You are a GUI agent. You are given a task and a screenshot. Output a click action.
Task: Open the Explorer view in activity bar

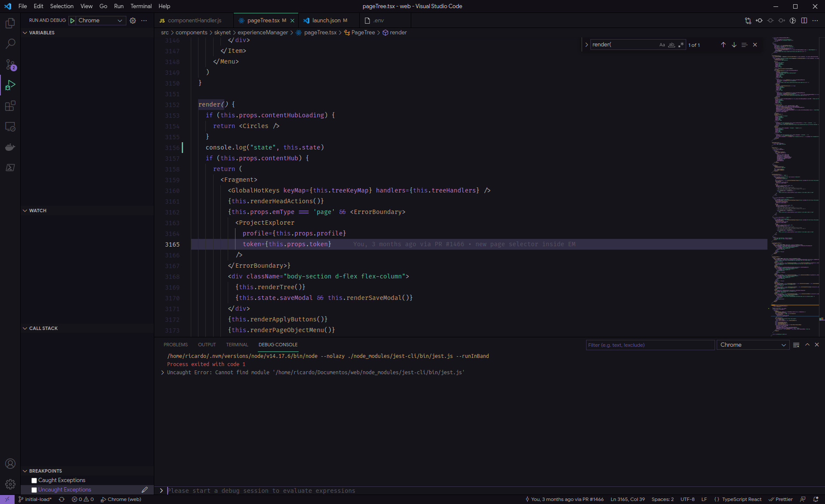click(x=10, y=23)
